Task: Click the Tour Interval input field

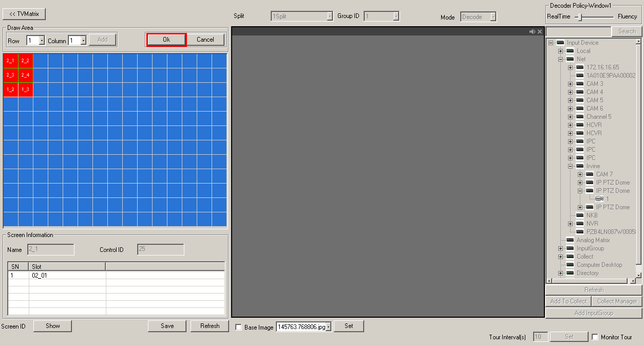Action: tap(540, 337)
